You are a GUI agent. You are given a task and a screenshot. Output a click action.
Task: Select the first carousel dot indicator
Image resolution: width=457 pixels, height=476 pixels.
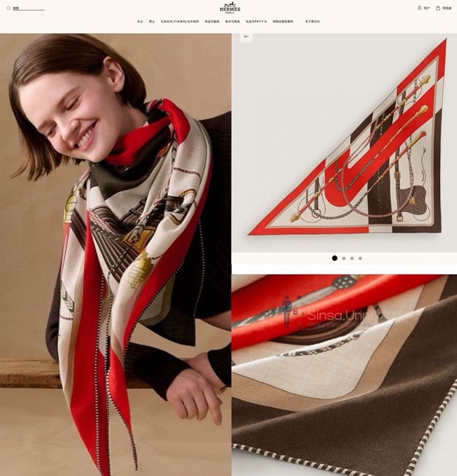335,258
